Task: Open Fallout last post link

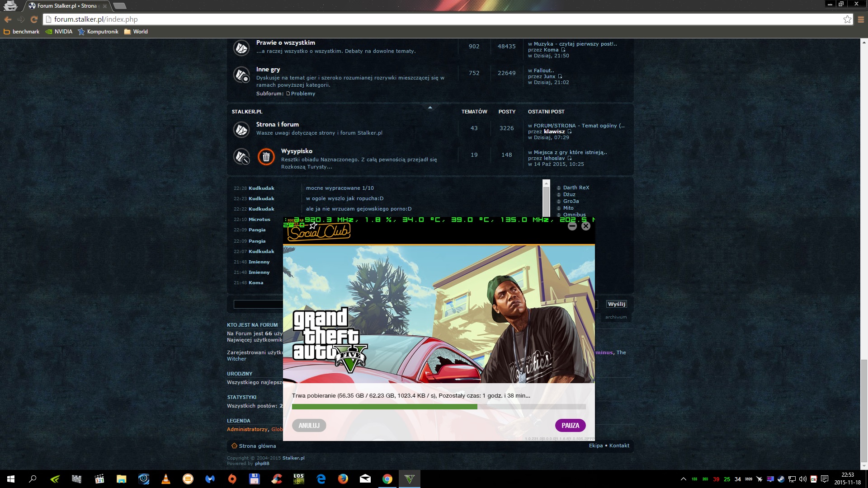Action: (x=544, y=70)
